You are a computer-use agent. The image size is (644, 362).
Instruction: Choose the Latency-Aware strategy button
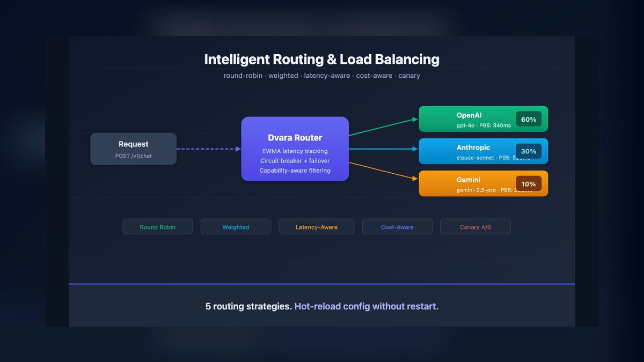(x=317, y=227)
